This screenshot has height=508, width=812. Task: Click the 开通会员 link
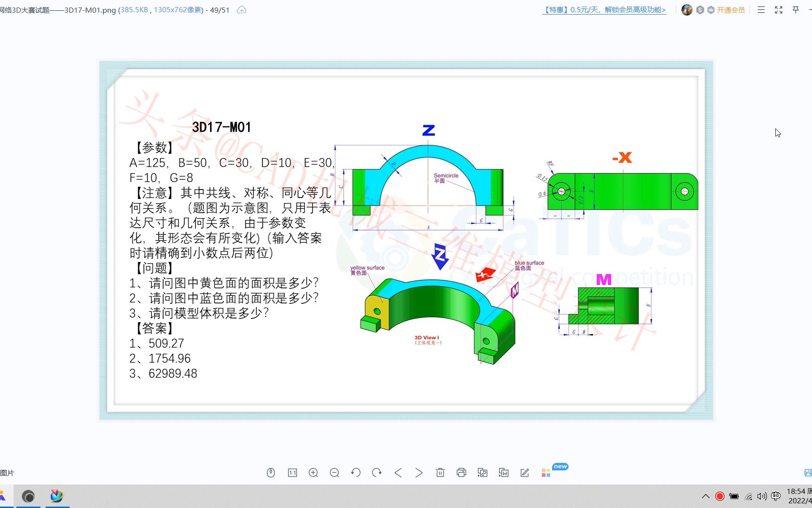tap(731, 10)
